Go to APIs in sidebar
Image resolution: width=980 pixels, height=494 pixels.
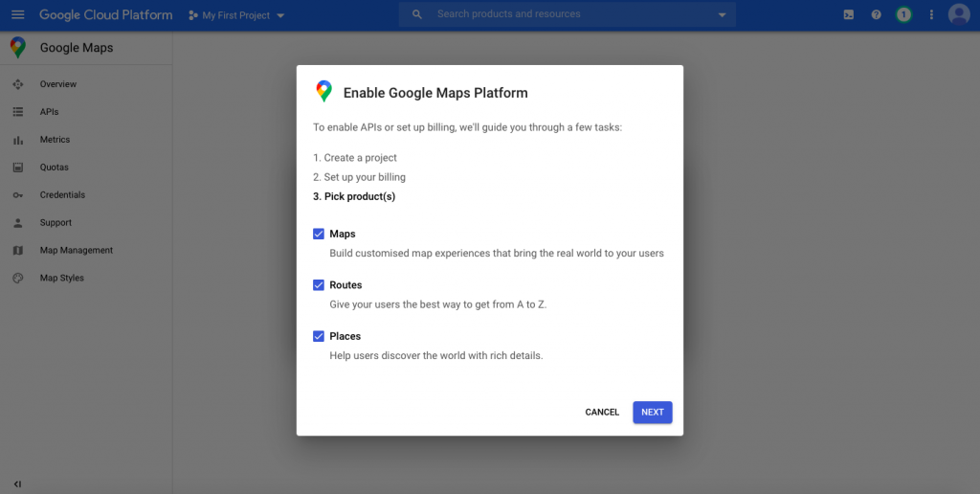(49, 112)
